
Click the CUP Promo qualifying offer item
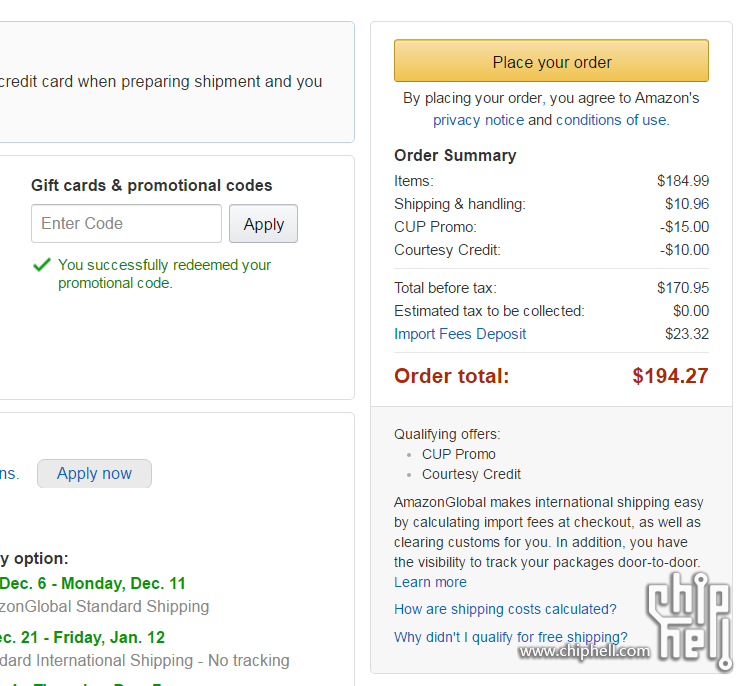pyautogui.click(x=459, y=454)
